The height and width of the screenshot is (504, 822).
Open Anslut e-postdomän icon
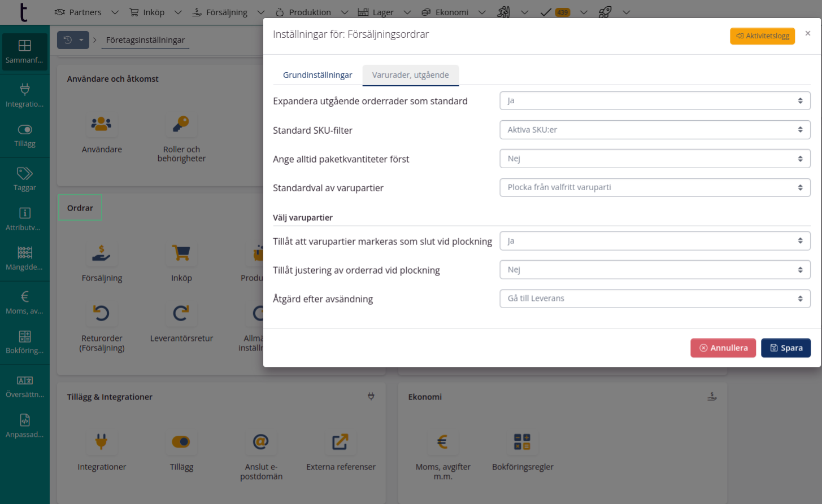tap(260, 442)
